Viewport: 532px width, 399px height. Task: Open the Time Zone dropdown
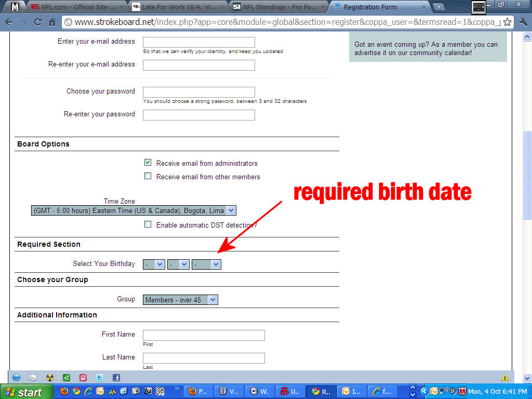(x=134, y=210)
